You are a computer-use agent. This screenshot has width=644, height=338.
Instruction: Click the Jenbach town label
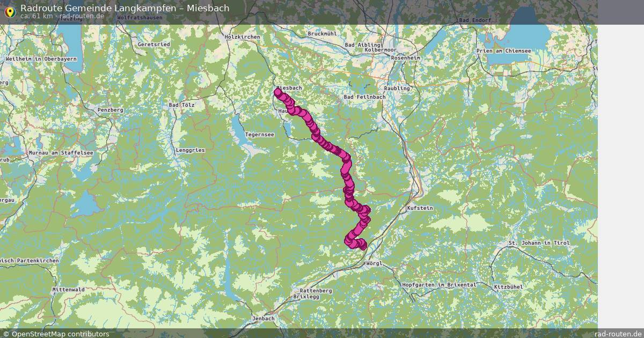coord(263,318)
